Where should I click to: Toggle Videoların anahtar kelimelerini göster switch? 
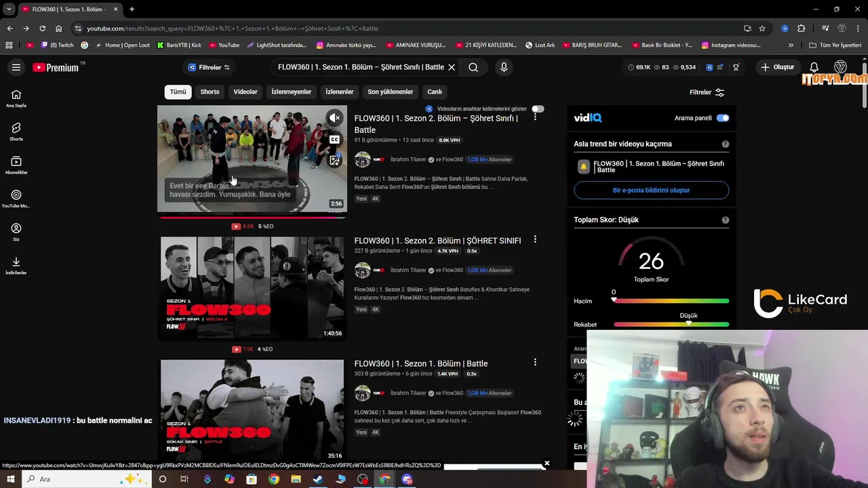tap(538, 109)
